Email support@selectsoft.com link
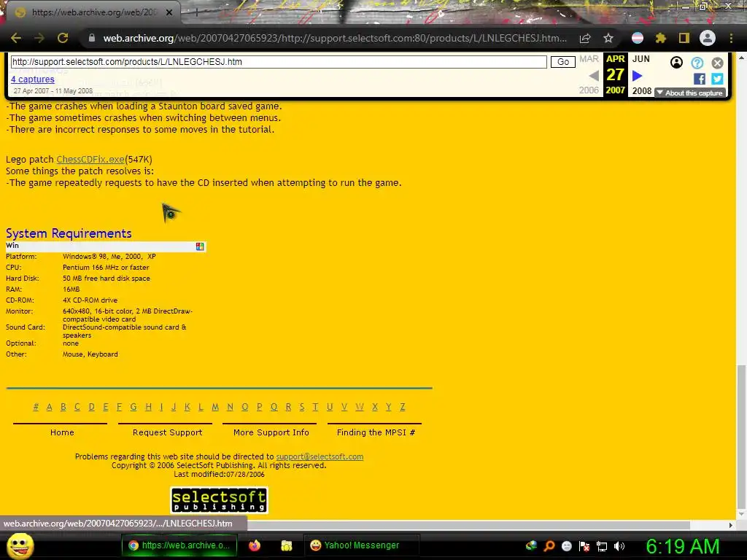Viewport: 747px width, 560px height. (320, 456)
